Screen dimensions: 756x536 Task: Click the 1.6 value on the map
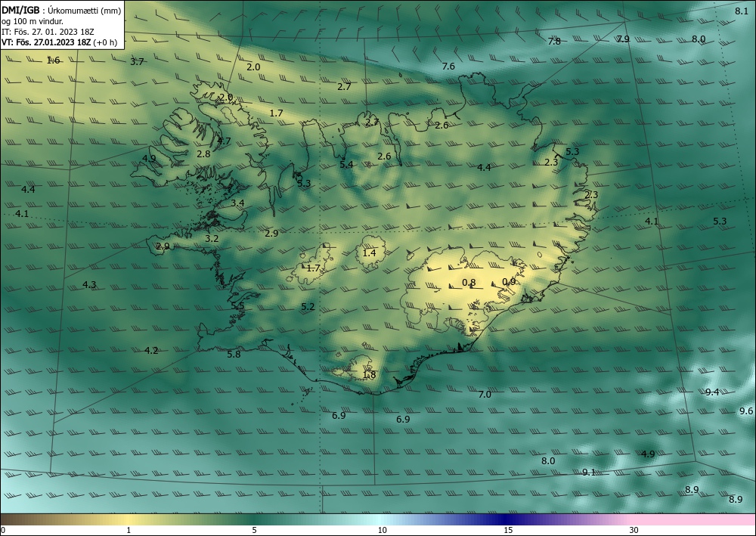click(53, 60)
